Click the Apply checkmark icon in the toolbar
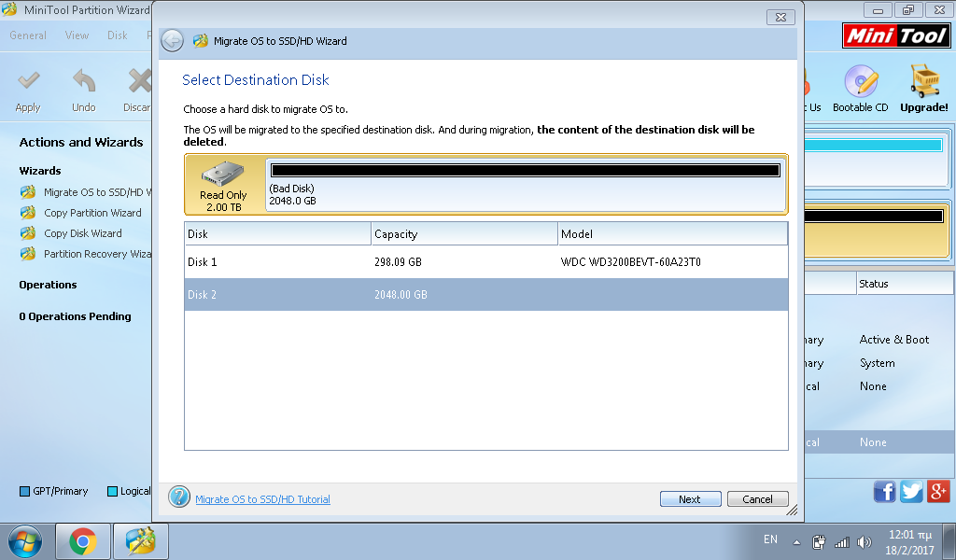This screenshot has width=956, height=560. 28,80
